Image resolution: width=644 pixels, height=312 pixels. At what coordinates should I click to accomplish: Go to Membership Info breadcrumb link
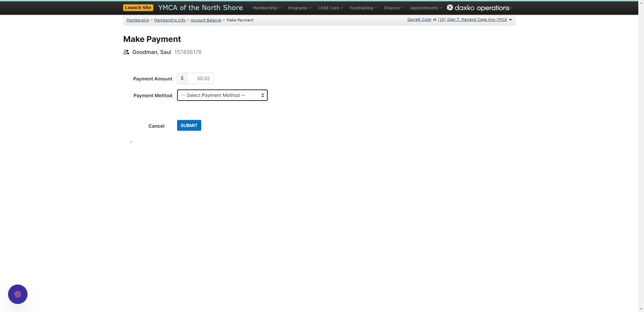click(x=170, y=20)
